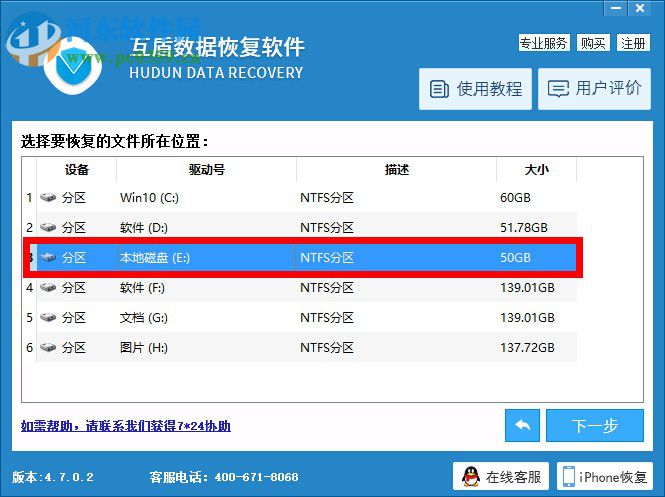This screenshot has width=665, height=497.
Task: Open the 注册 register button
Action: click(633, 43)
